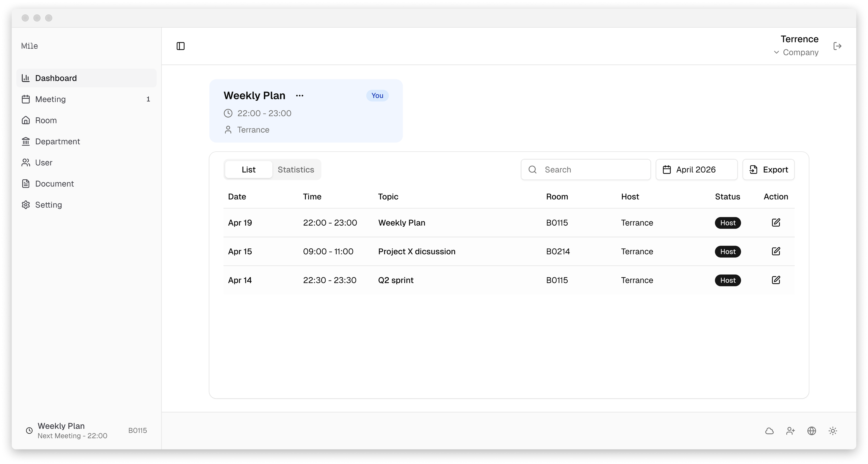
Task: Click the Host status badge for Apr 14
Action: click(728, 280)
